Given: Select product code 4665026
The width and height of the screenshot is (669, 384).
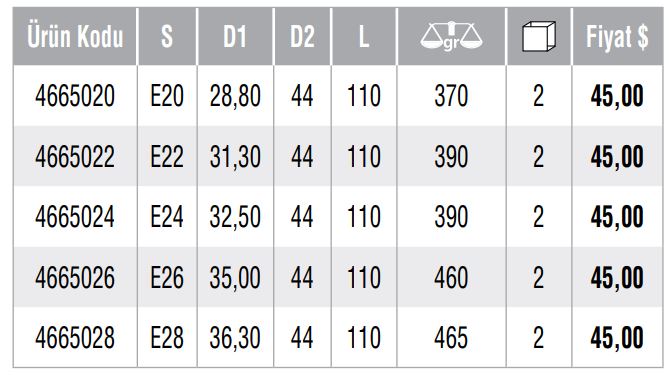Looking at the screenshot, I should click(75, 277).
